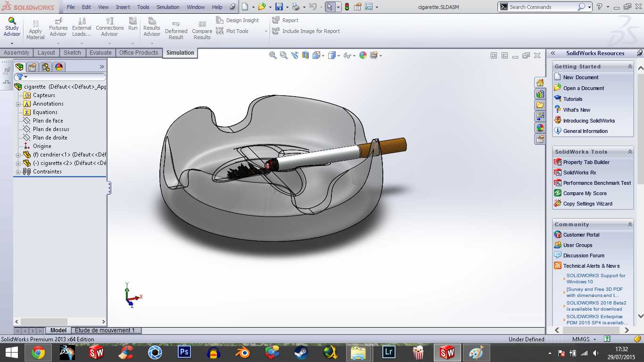
Task: Click Include Image for Report
Action: coord(306,31)
